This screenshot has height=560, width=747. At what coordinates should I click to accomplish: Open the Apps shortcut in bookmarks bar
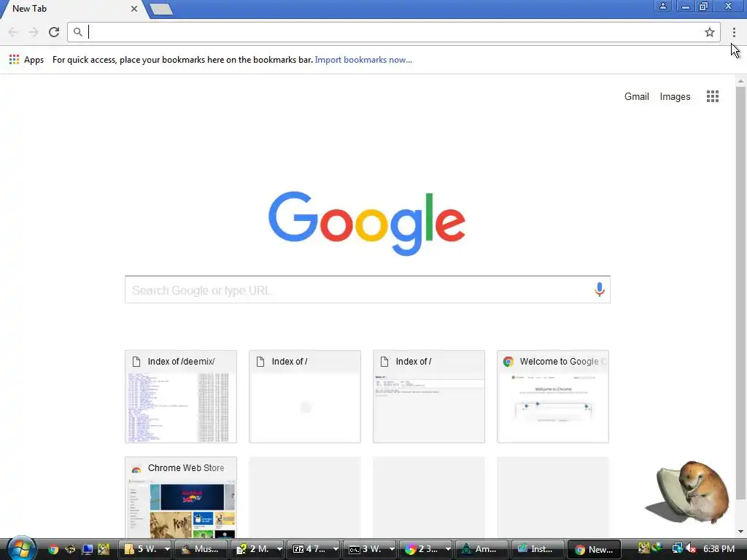[27, 60]
